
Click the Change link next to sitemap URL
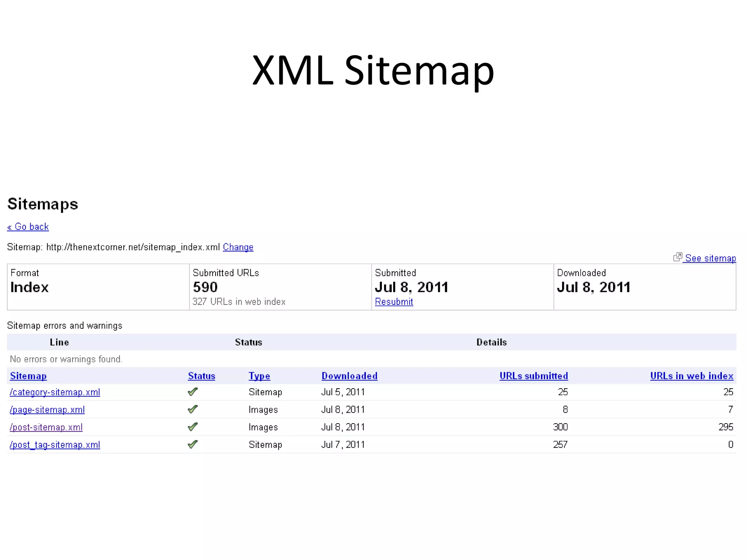tap(238, 247)
